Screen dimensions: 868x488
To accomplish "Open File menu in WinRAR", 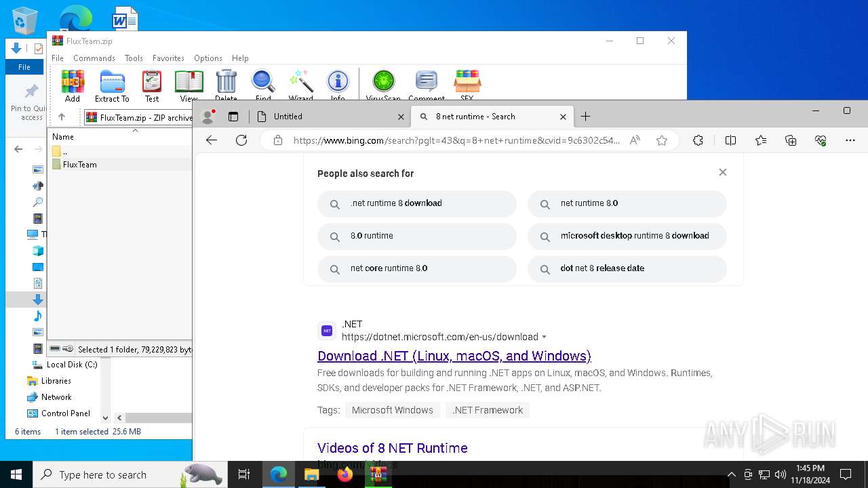I will (x=58, y=58).
